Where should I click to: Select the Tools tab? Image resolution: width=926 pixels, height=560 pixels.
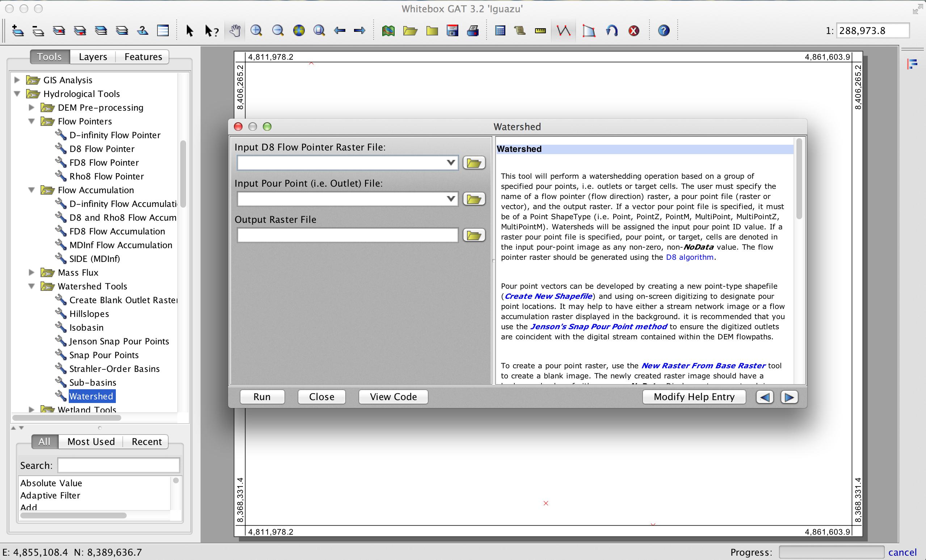coord(50,57)
